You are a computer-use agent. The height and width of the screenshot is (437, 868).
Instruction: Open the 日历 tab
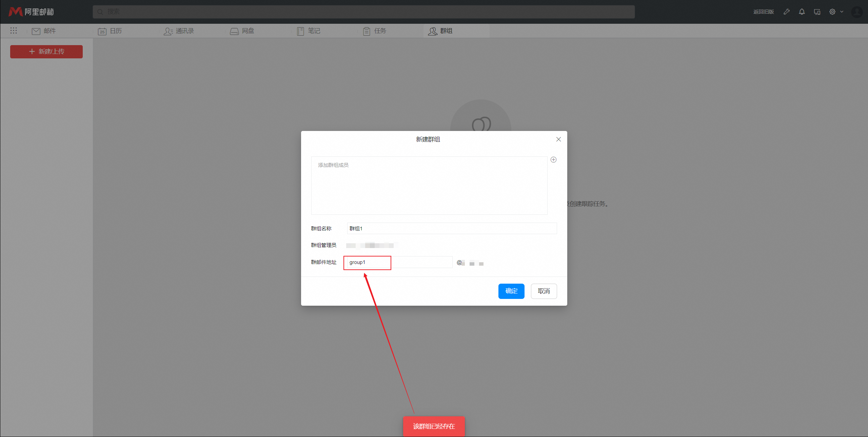(x=110, y=31)
